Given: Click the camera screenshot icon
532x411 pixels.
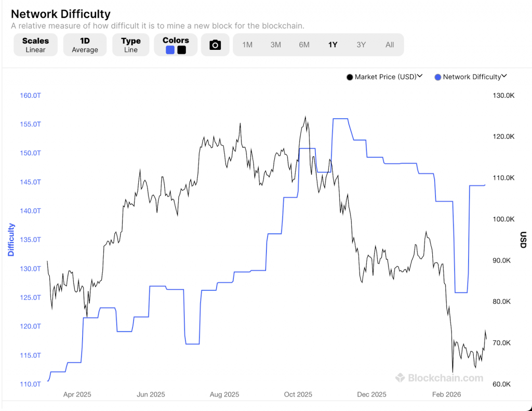Looking at the screenshot, I should (x=215, y=45).
